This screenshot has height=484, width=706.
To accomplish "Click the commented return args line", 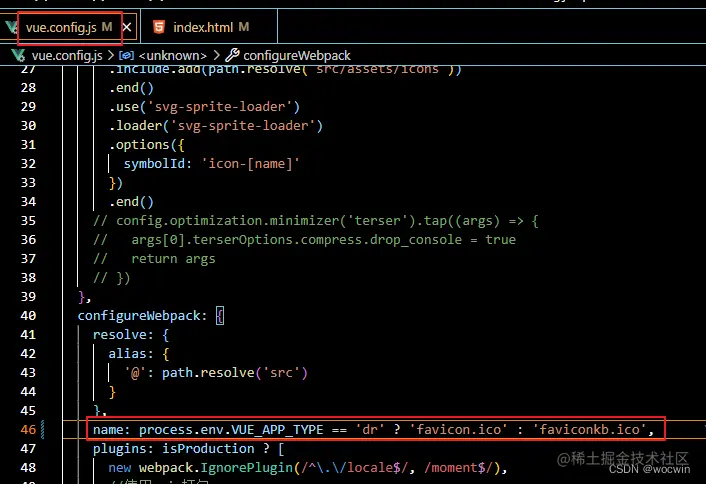I will [x=154, y=258].
